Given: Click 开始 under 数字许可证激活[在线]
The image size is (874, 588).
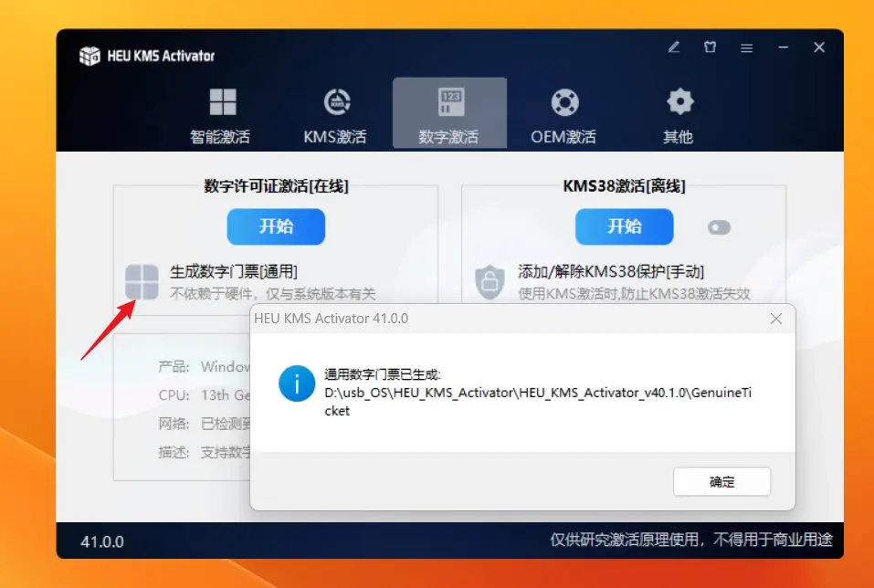Looking at the screenshot, I should click(276, 226).
